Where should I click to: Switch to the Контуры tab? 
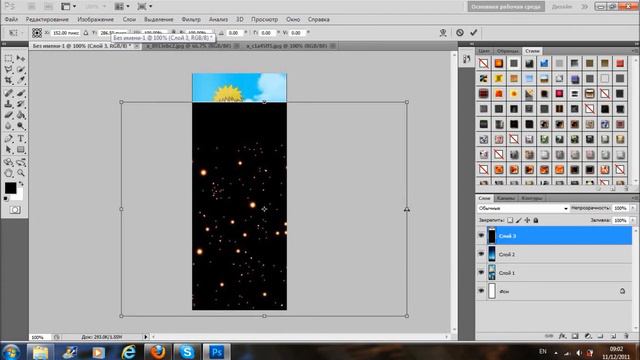tap(532, 198)
